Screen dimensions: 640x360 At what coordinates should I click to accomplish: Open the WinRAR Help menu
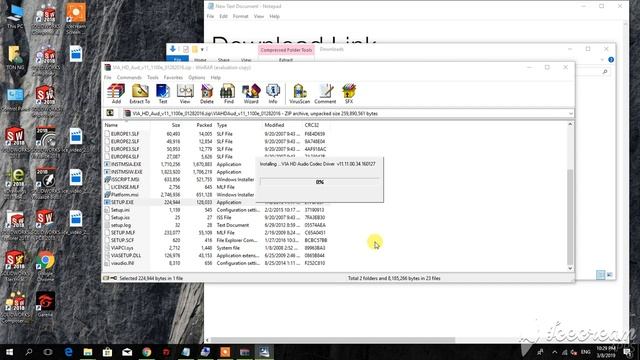216,78
